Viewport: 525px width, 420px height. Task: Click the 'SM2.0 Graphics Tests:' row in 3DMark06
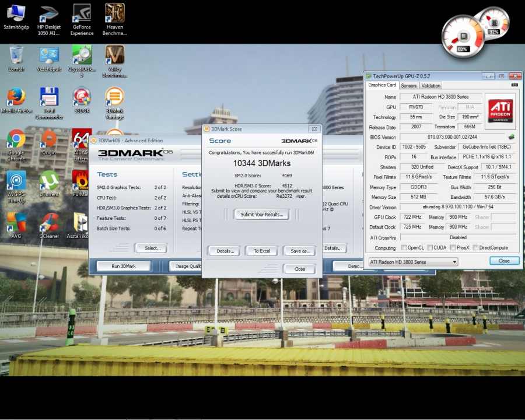(131, 188)
